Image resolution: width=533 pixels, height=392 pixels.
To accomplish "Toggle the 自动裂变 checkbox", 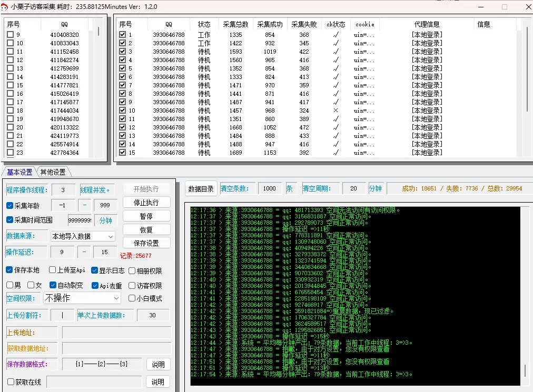I will [53, 285].
